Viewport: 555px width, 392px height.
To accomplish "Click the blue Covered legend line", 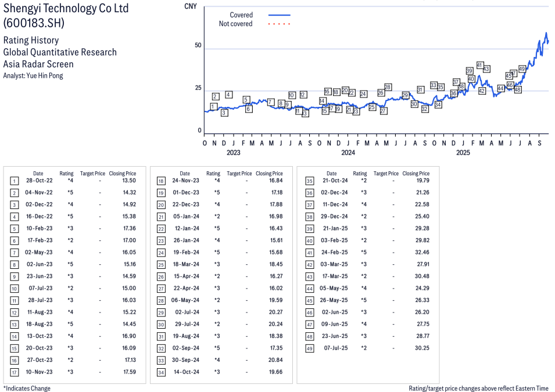I will point(279,15).
